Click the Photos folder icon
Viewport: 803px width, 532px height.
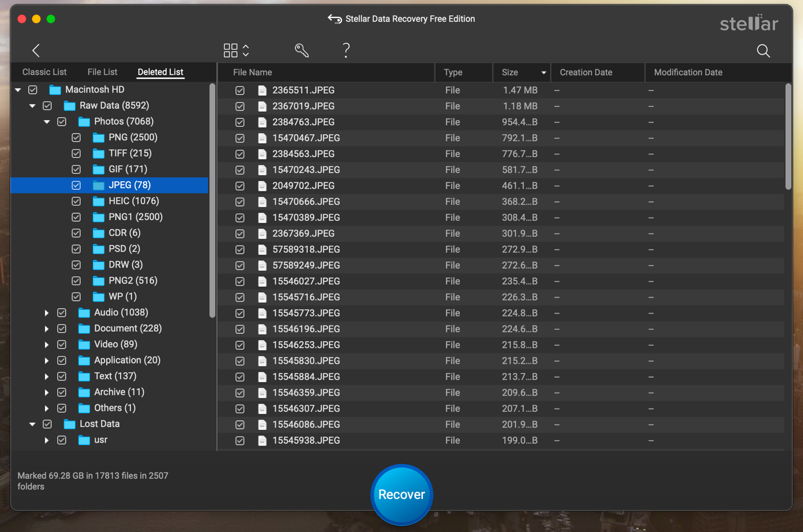[84, 122]
